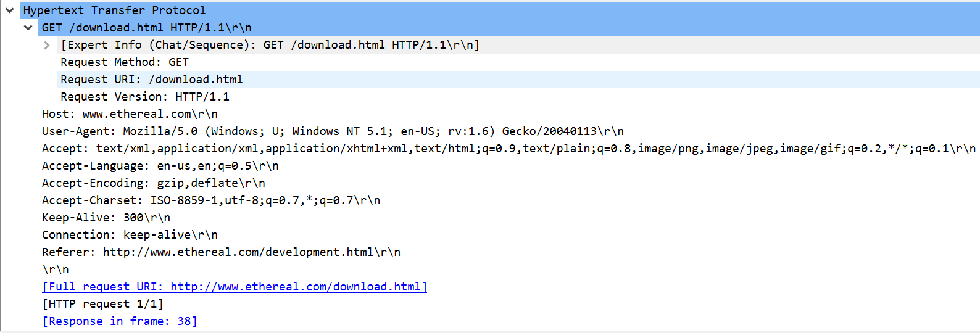
Task: Click the Referer header row
Action: point(221,252)
